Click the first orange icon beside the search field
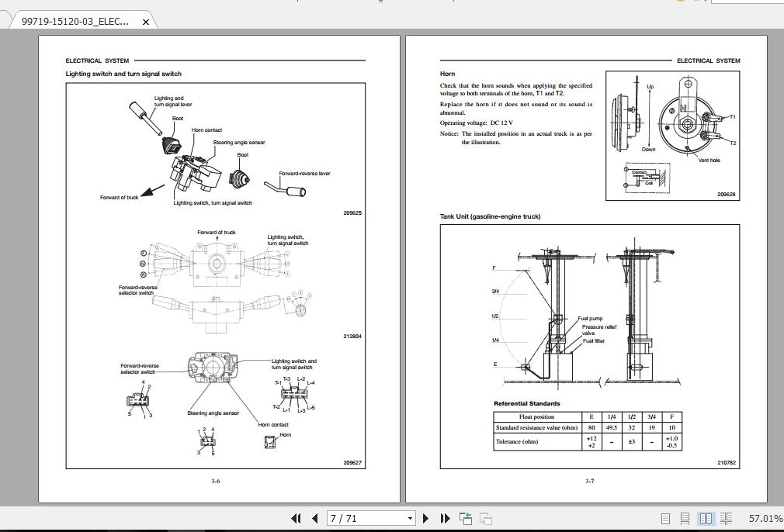The width and height of the screenshot is (784, 532). coord(681,3)
